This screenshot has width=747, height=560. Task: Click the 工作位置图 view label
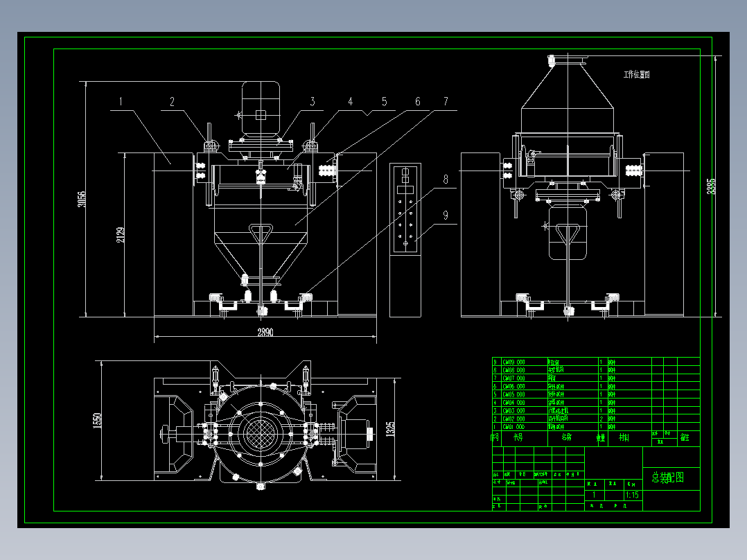click(x=636, y=74)
